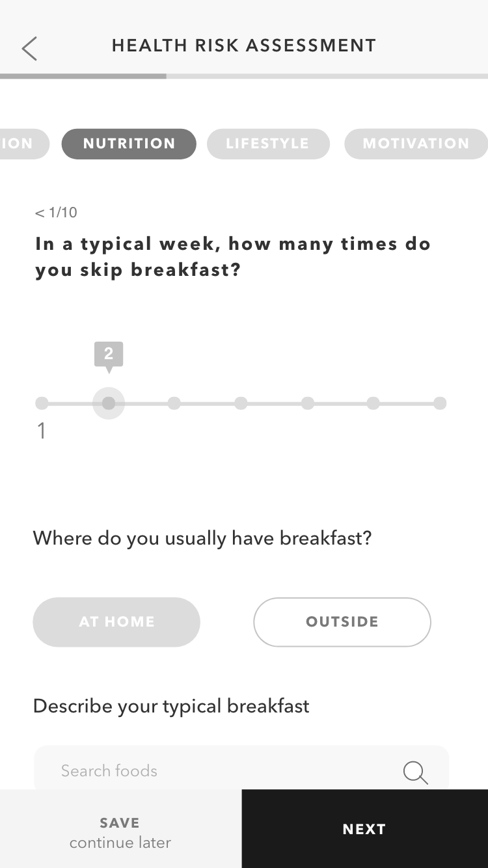This screenshot has height=868, width=488.
Task: Tap the slider value bubble showing 2
Action: [109, 354]
